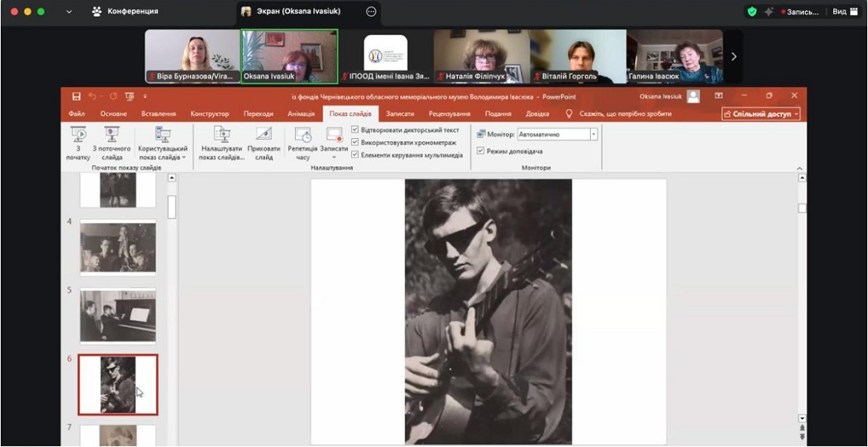
Task: Click the Set Up Slide Show icon
Action: click(x=222, y=136)
